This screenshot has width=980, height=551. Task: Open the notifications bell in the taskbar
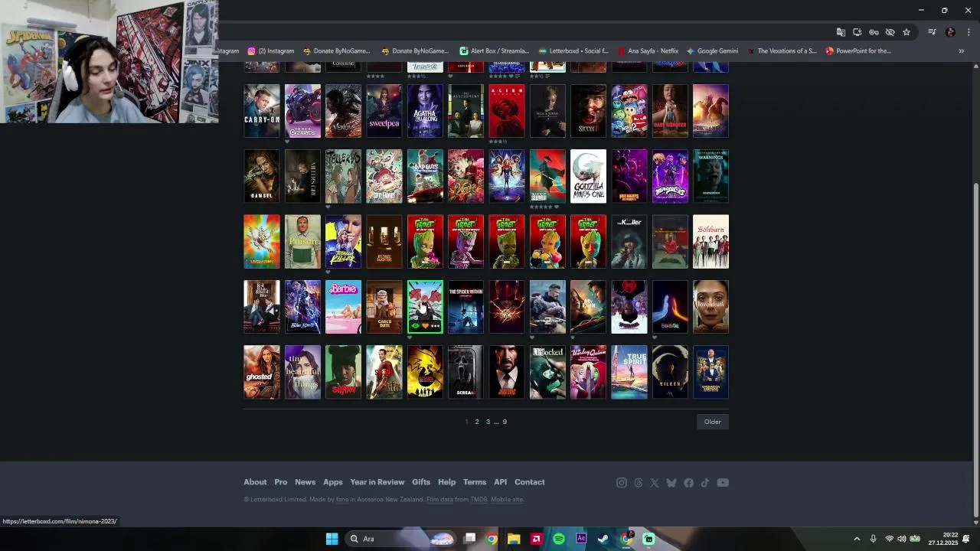(x=966, y=539)
